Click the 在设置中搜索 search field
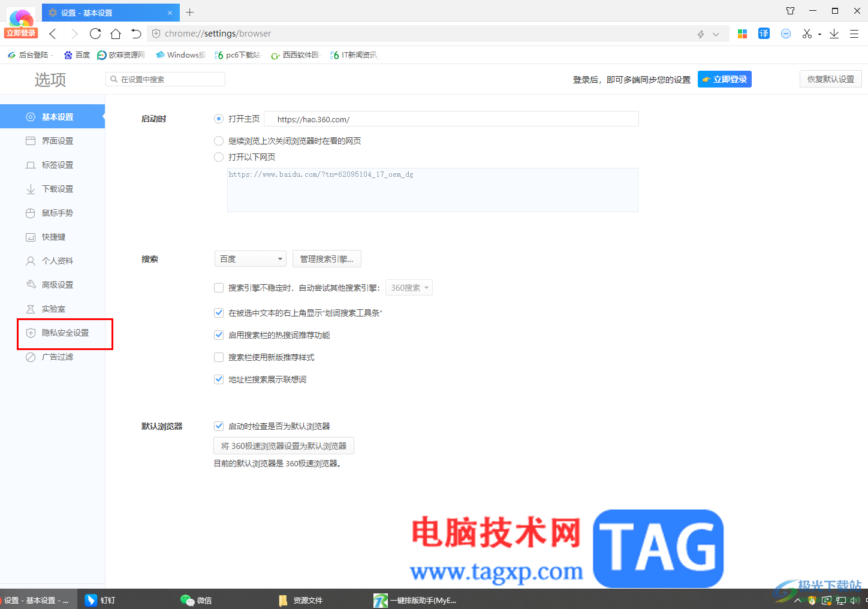 click(x=165, y=79)
